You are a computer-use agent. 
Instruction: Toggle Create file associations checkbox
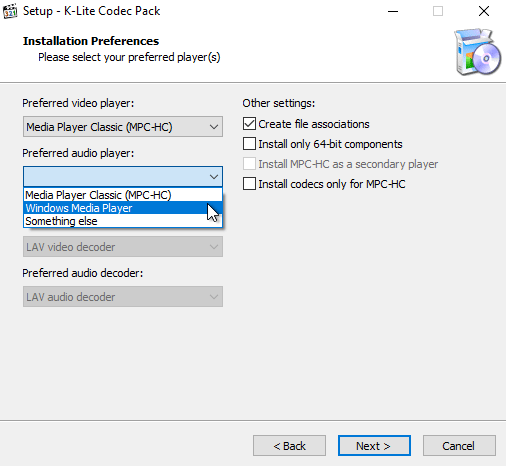pyautogui.click(x=249, y=124)
